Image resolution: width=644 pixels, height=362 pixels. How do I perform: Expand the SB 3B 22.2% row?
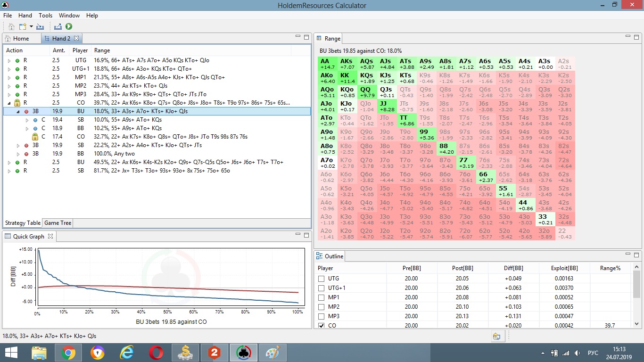(18, 145)
